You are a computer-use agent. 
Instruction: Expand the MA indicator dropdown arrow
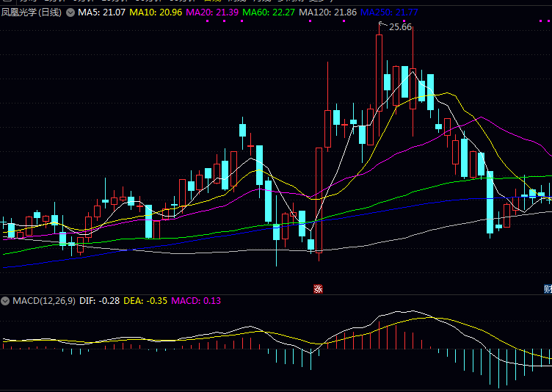pos(70,12)
